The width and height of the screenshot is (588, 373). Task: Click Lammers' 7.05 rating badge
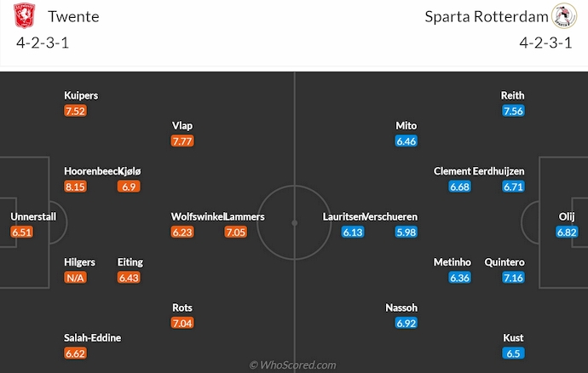click(x=236, y=232)
